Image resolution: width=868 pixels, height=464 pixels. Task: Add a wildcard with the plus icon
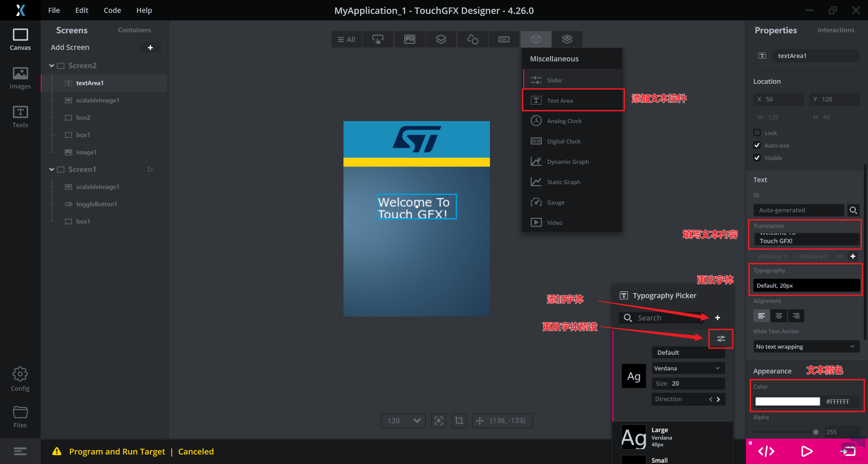click(853, 256)
